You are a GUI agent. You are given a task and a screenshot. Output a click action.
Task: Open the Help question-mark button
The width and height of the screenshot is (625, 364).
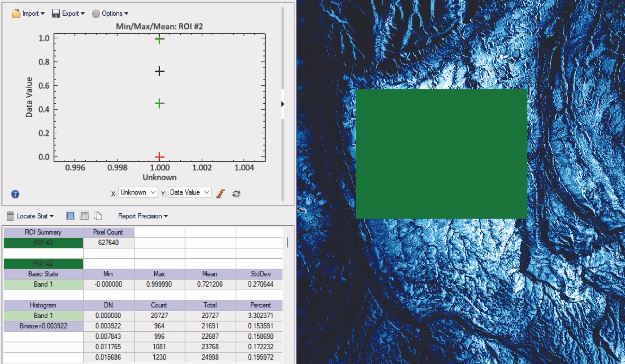pos(15,194)
